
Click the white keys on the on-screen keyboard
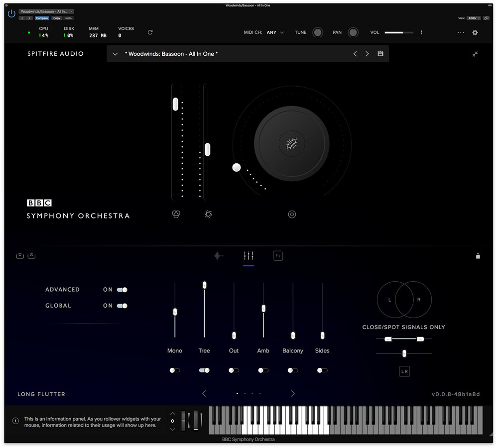click(285, 421)
